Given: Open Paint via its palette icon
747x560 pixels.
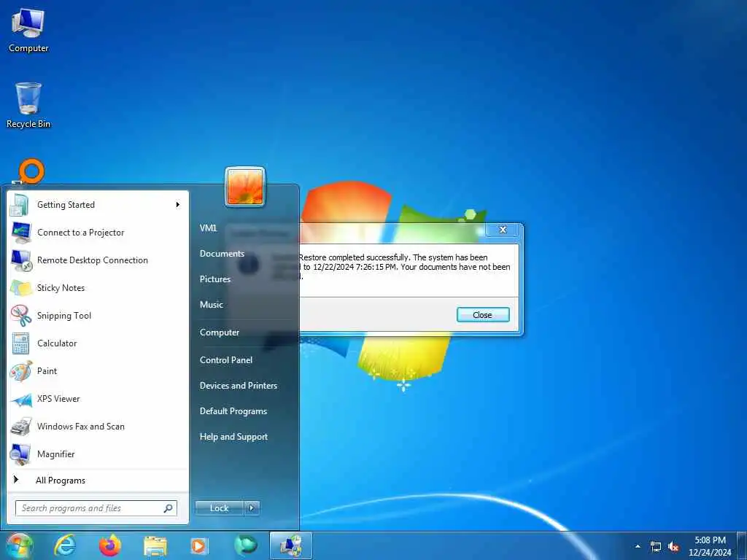Looking at the screenshot, I should tap(21, 371).
